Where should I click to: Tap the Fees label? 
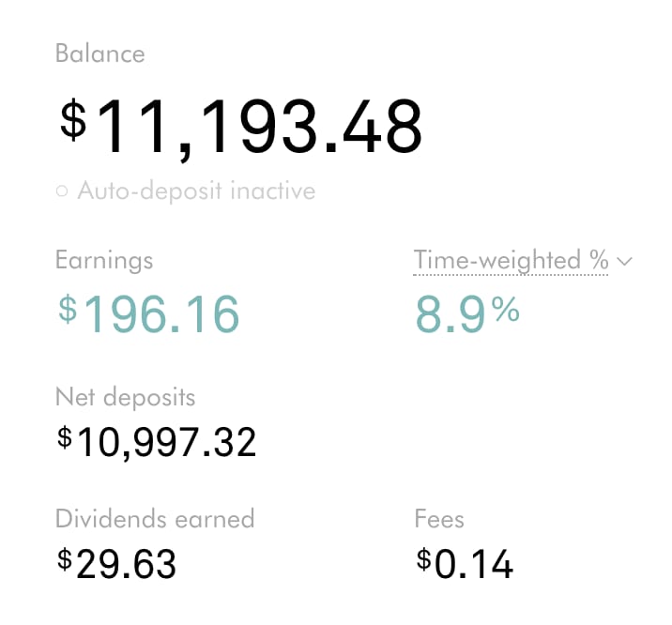439,519
